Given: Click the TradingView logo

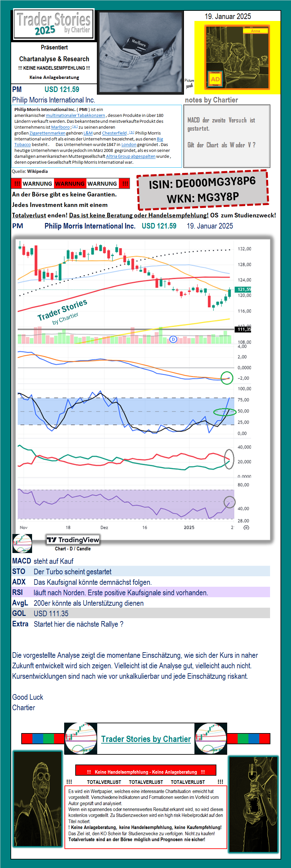Looking at the screenshot, I should (x=73, y=540).
